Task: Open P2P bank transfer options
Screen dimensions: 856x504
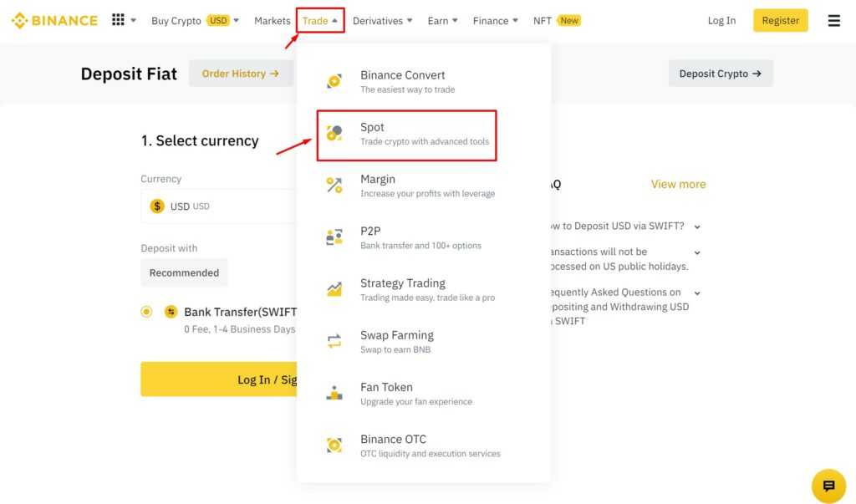Action: pos(401,237)
